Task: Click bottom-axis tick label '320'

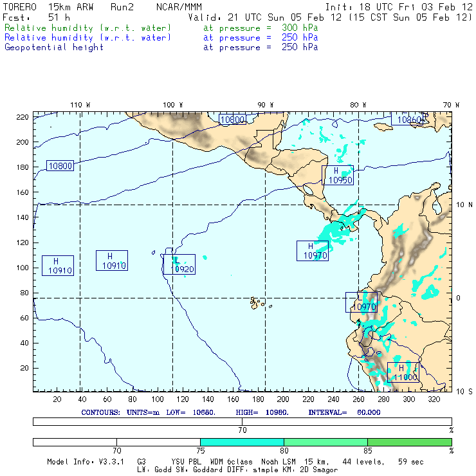Action: (x=434, y=399)
